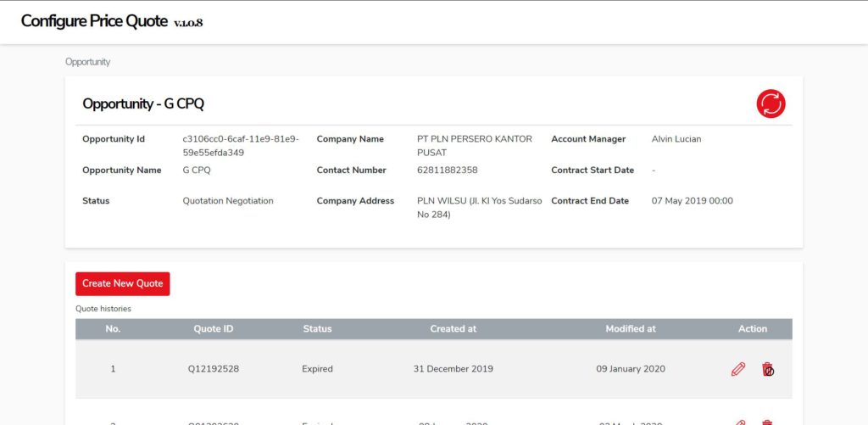Select the Opportunity Id value text
This screenshot has width=868, height=425.
(241, 146)
